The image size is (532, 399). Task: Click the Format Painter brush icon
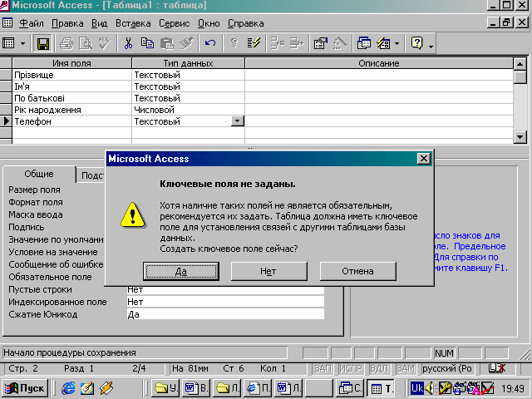[186, 43]
